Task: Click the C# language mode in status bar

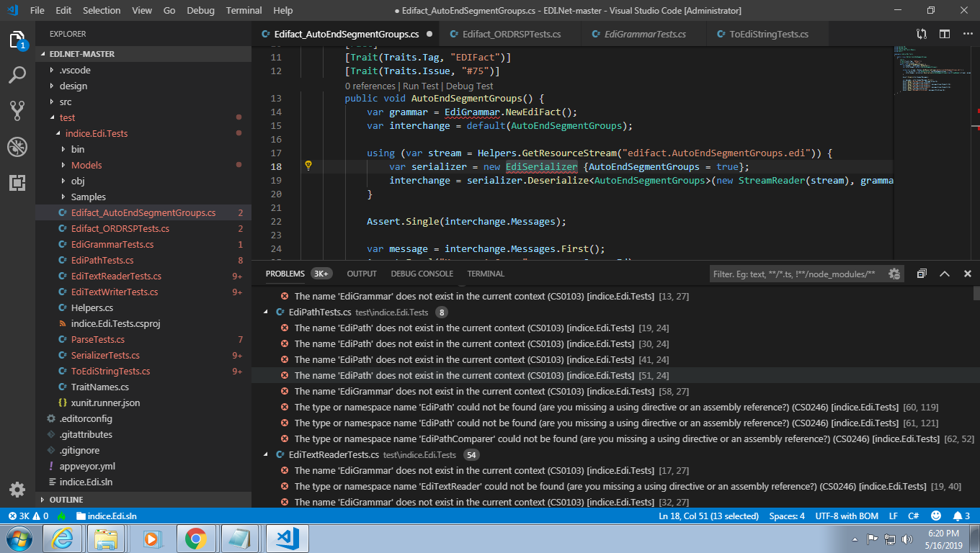Action: [913, 516]
